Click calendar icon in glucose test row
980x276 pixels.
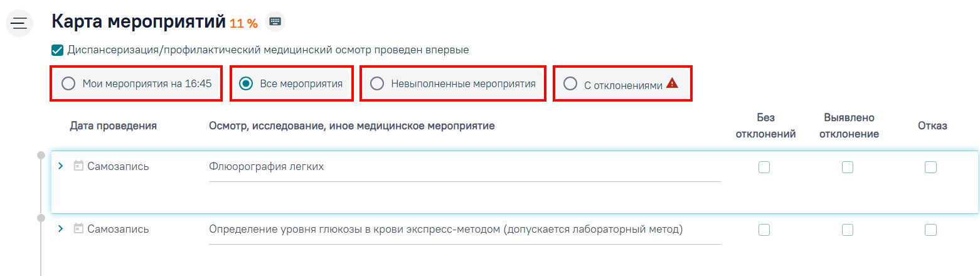tap(78, 229)
